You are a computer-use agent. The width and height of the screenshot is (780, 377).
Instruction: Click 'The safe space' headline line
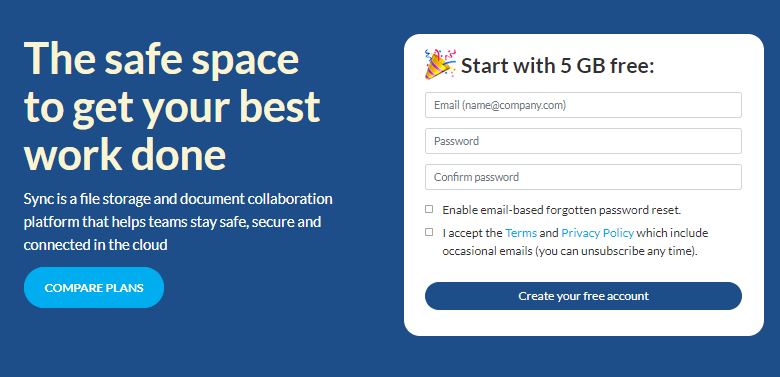tap(161, 59)
